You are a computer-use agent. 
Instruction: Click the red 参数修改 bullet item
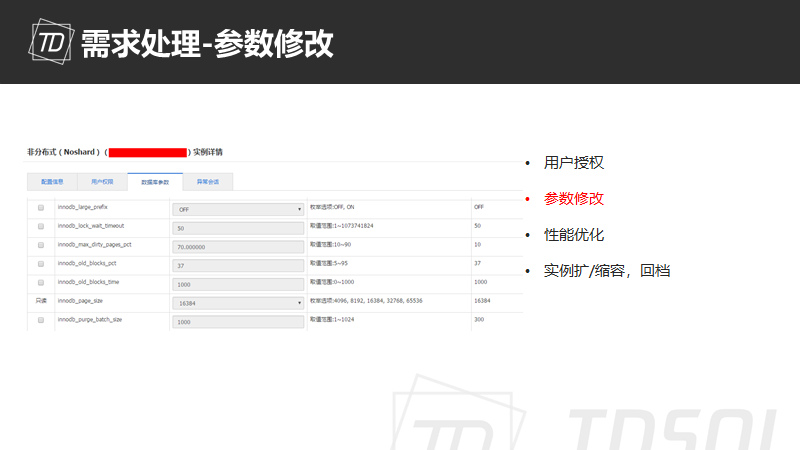click(x=574, y=198)
